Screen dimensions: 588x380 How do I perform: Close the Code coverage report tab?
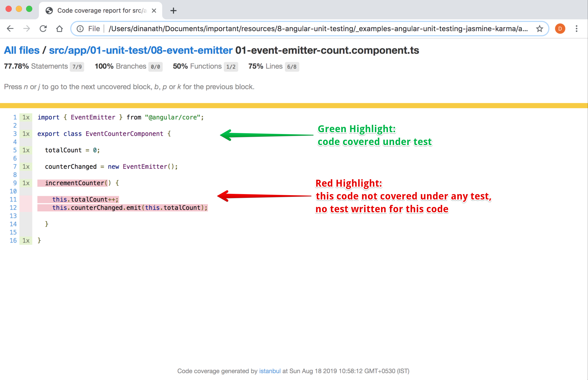click(154, 11)
